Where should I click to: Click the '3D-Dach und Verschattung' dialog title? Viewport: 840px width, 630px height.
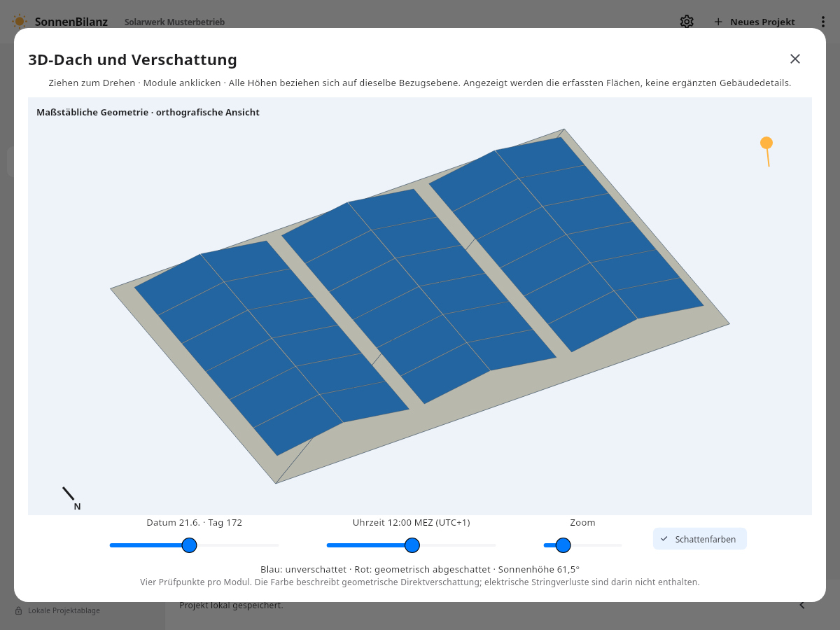[132, 59]
